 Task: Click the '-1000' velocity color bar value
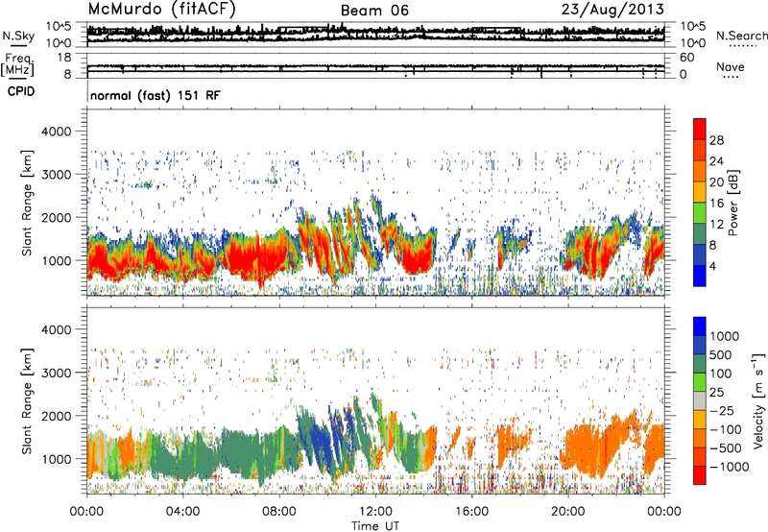click(x=729, y=467)
